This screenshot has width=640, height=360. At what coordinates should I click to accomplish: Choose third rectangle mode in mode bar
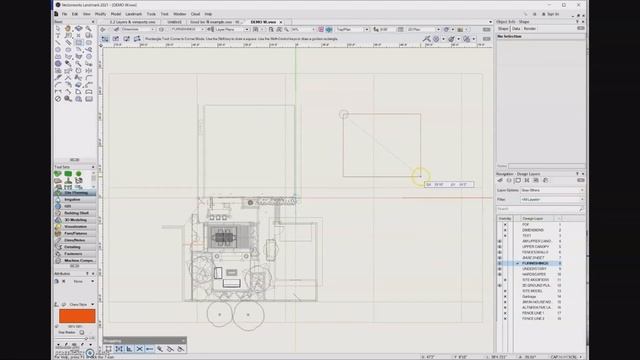pyautogui.click(x=127, y=39)
